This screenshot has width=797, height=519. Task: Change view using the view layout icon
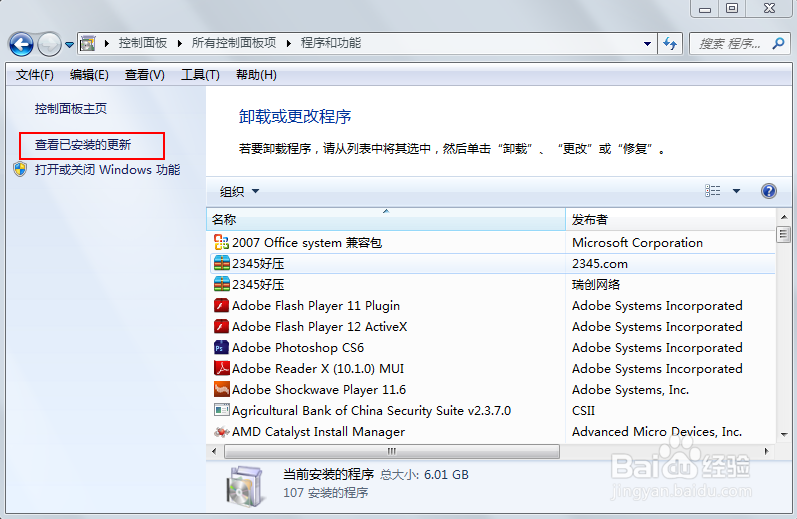click(x=713, y=191)
